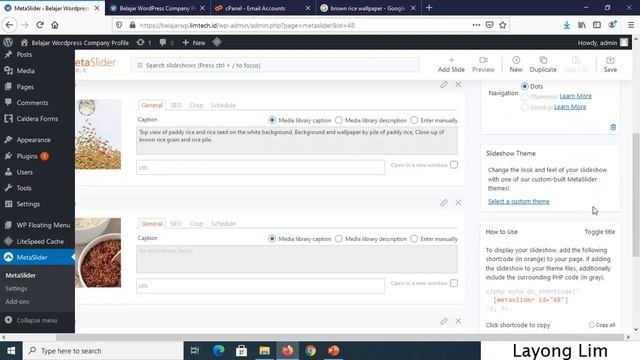
Task: Go to browser home page
Action: (55, 25)
